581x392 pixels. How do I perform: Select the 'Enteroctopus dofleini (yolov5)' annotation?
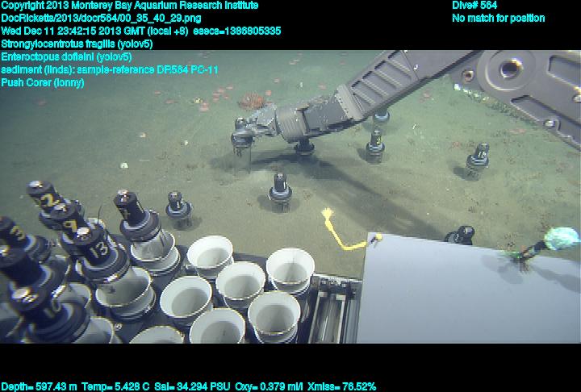pos(66,56)
